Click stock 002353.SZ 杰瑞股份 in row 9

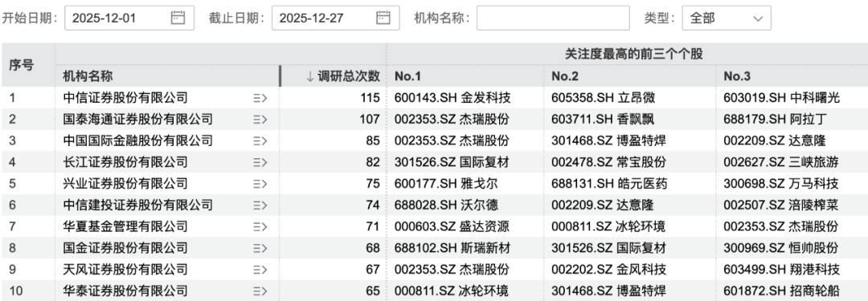(452, 270)
